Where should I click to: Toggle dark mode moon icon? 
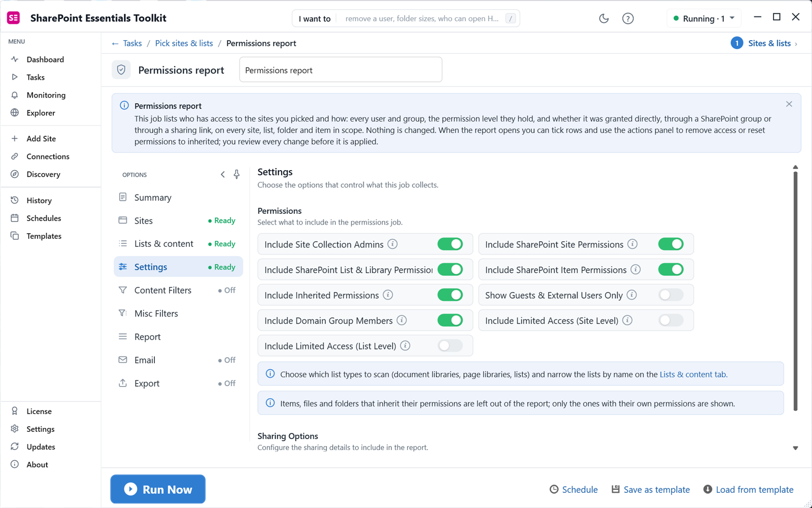(603, 19)
